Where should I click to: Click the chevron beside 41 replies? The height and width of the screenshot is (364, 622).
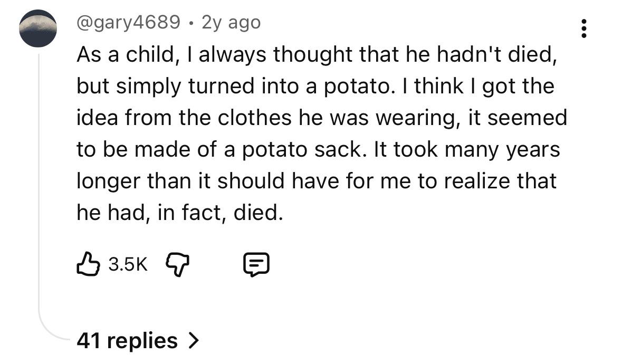194,340
